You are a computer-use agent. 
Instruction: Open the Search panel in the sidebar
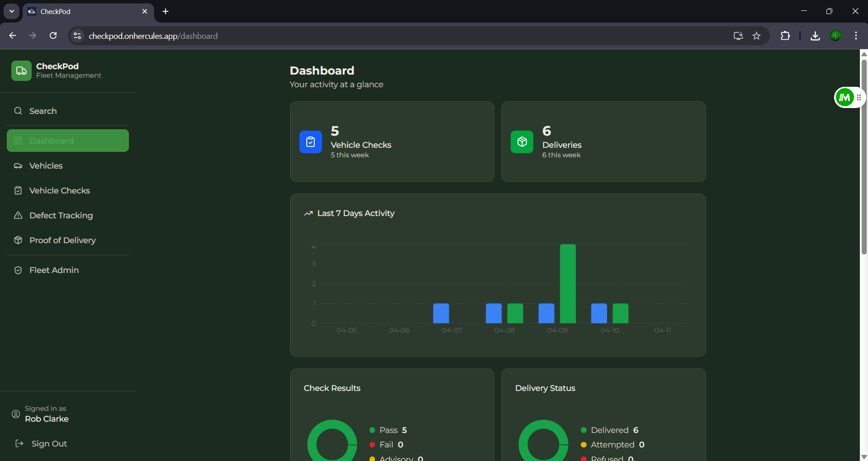tap(43, 111)
